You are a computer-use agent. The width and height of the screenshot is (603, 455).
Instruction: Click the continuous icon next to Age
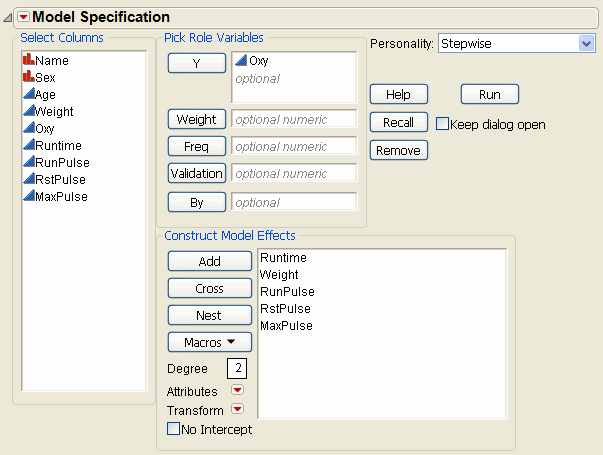coord(27,94)
